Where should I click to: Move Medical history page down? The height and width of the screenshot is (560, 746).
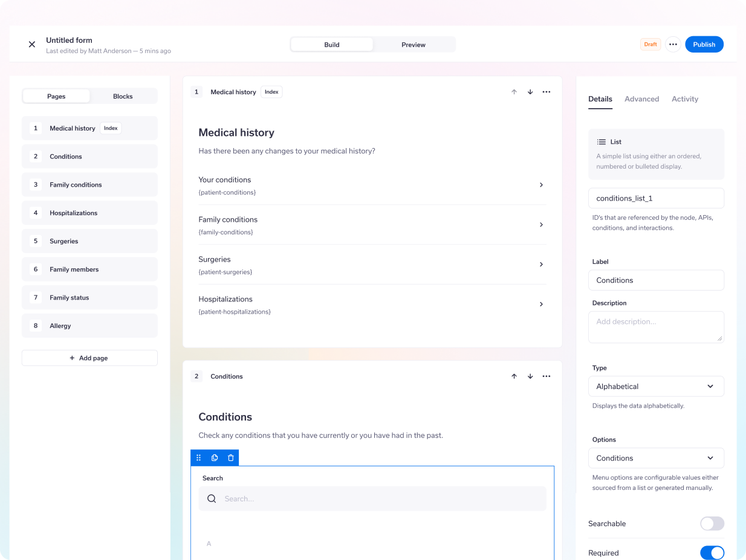530,92
